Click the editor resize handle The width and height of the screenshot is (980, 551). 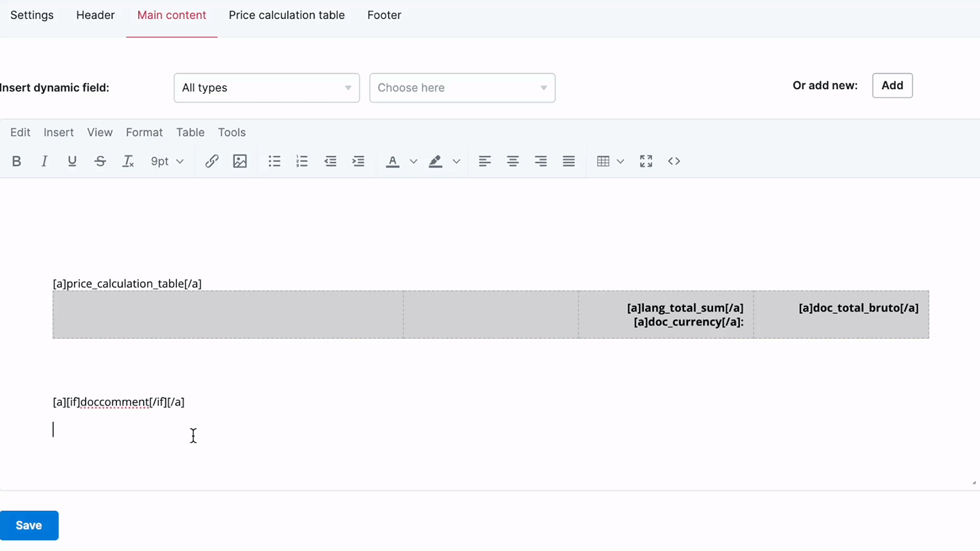tap(974, 483)
